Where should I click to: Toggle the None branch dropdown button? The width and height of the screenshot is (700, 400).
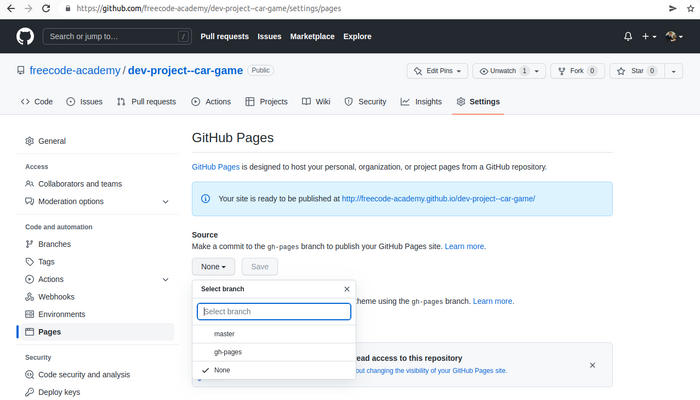pyautogui.click(x=213, y=267)
